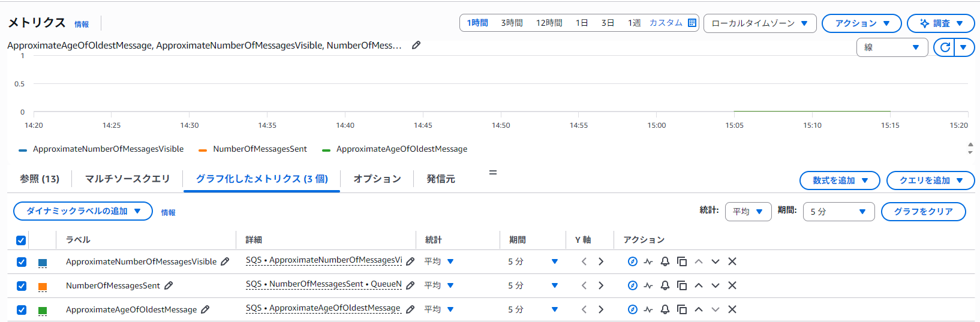Viewport: 980px width, 322px height.
Task: Expand the 期間 dropdown set to 5 分
Action: point(838,212)
